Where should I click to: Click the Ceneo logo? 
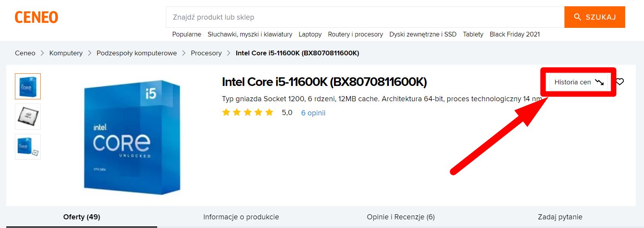click(36, 17)
